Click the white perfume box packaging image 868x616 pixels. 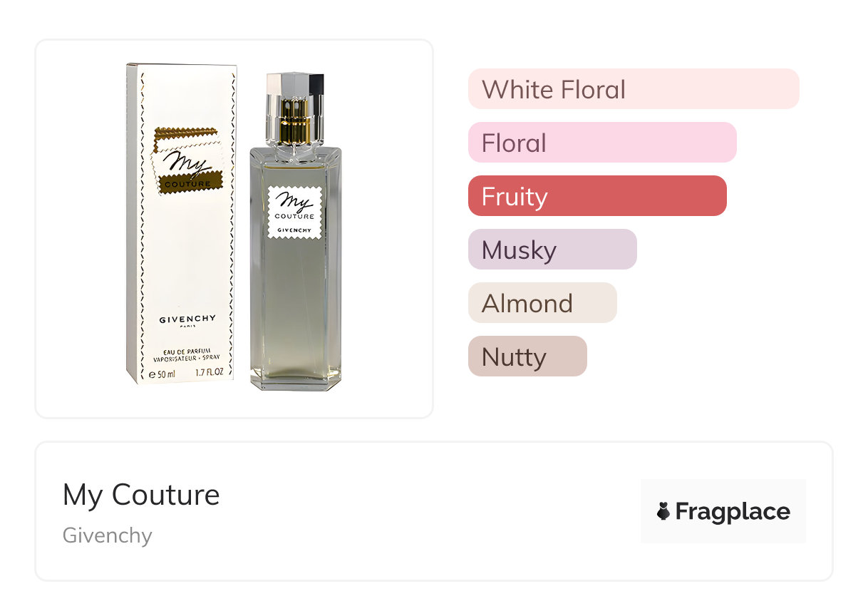(x=182, y=224)
